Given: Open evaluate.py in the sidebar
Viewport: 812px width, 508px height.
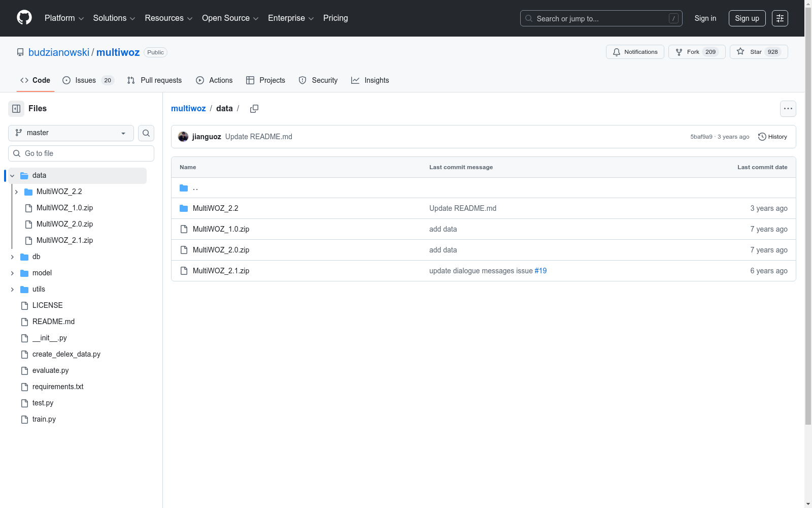Looking at the screenshot, I should coord(50,370).
